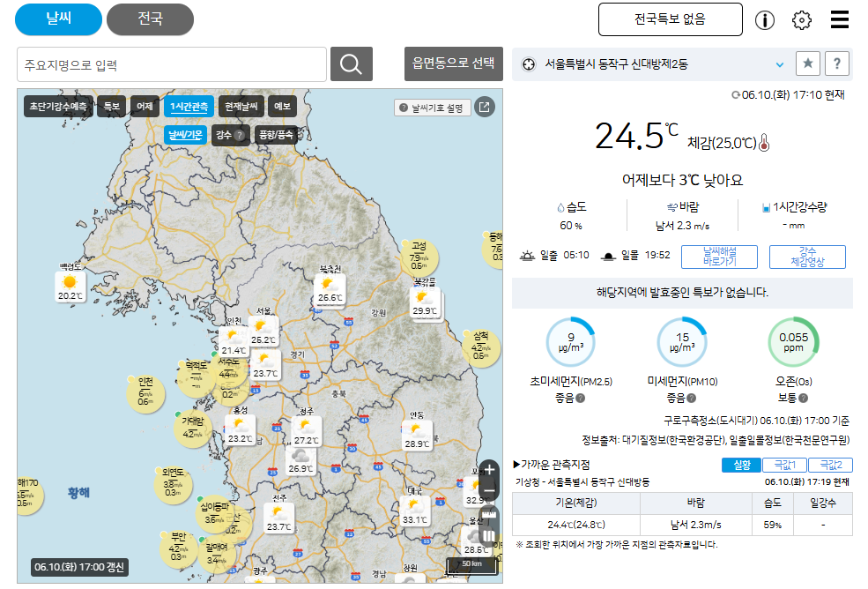Screen dimensions: 868x589
Task: Open 강수 체감영상 link
Action: (807, 257)
